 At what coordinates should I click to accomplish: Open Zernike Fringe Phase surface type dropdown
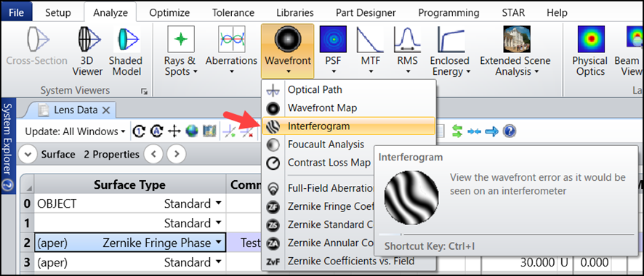218,243
